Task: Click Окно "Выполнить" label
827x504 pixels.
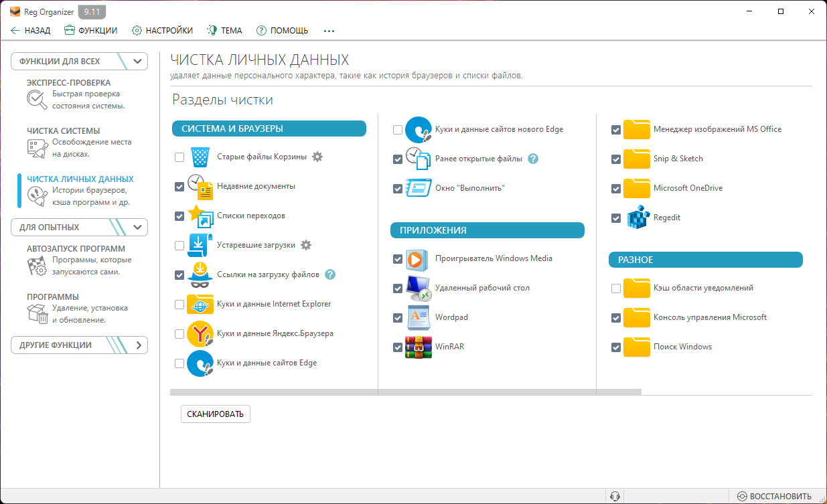Action: tap(470, 188)
